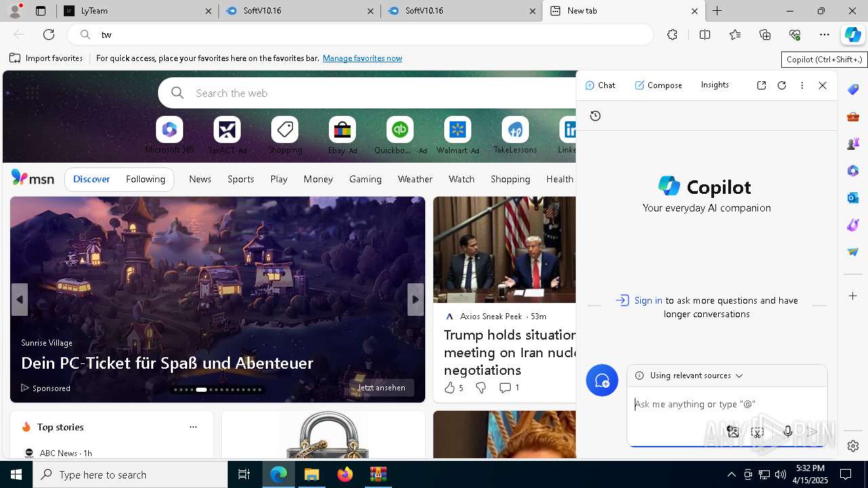Open Microsoft 365 icon in Edge sidebar

point(853,171)
